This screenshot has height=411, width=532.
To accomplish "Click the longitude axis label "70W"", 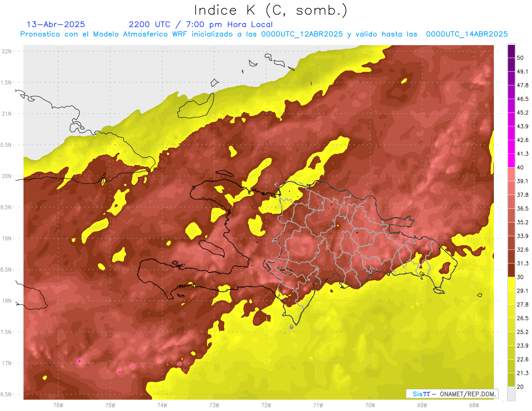I will (x=370, y=405).
